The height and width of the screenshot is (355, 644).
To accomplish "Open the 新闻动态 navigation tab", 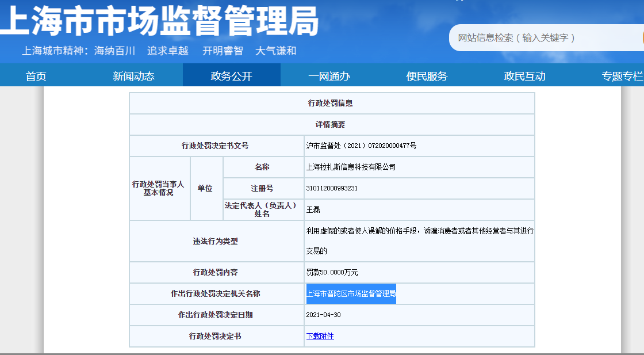I will coord(133,76).
